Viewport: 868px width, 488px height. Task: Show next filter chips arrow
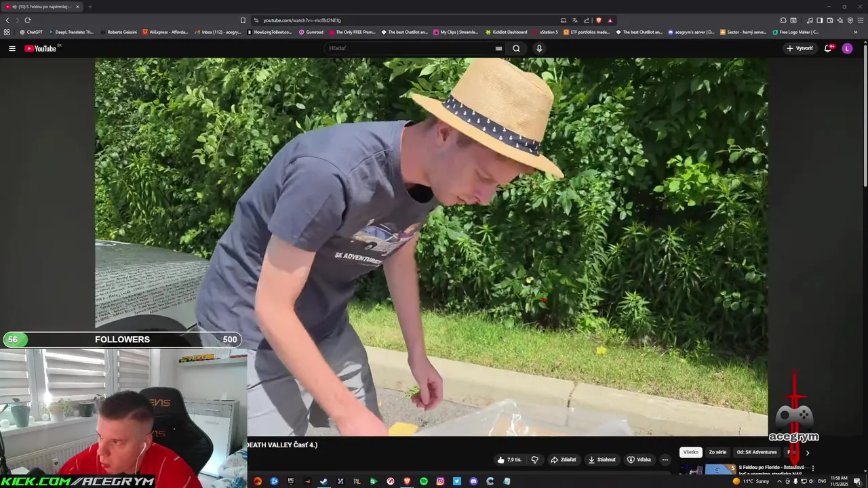tap(807, 453)
